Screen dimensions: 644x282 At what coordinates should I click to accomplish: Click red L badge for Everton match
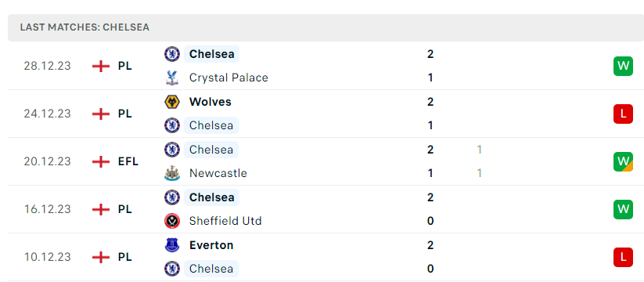coord(623,258)
